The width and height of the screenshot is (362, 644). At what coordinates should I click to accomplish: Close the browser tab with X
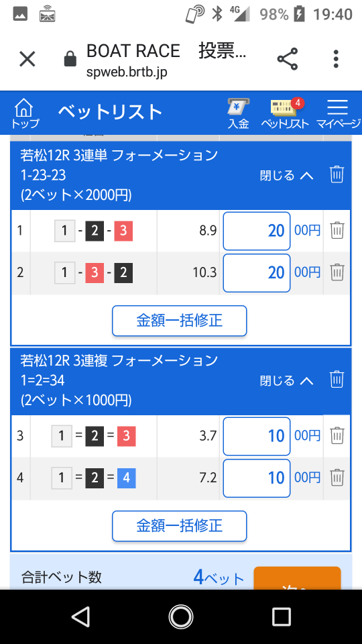point(27,59)
